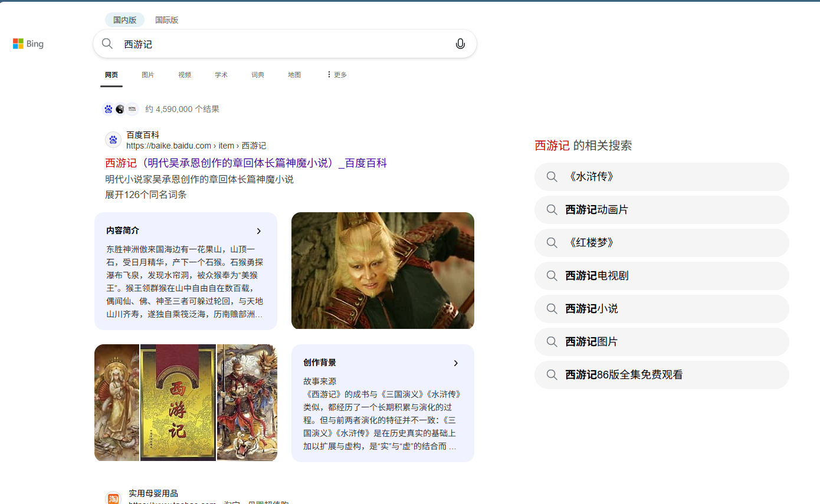Viewport: 820px width, 504px height.
Task: Expand 展开126个同名词条
Action: coord(146,195)
